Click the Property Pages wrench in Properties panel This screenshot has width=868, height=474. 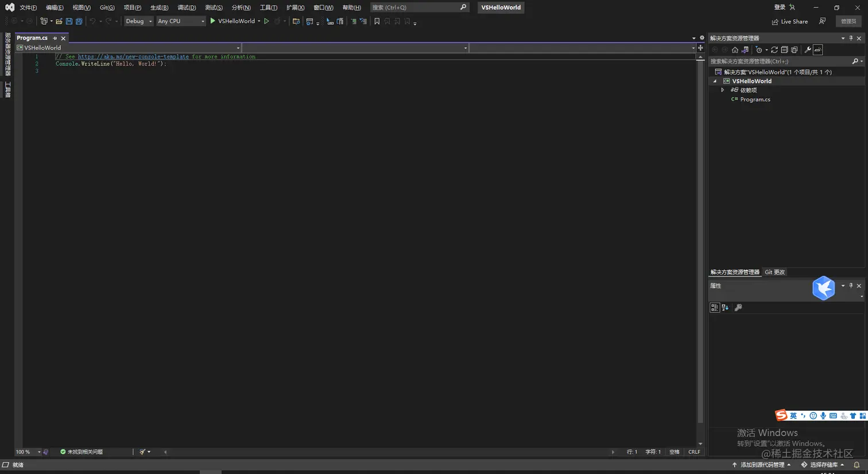pos(738,307)
